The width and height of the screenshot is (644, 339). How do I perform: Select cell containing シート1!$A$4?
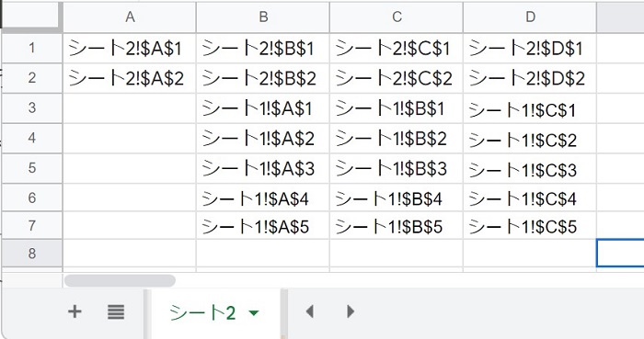pyautogui.click(x=263, y=198)
